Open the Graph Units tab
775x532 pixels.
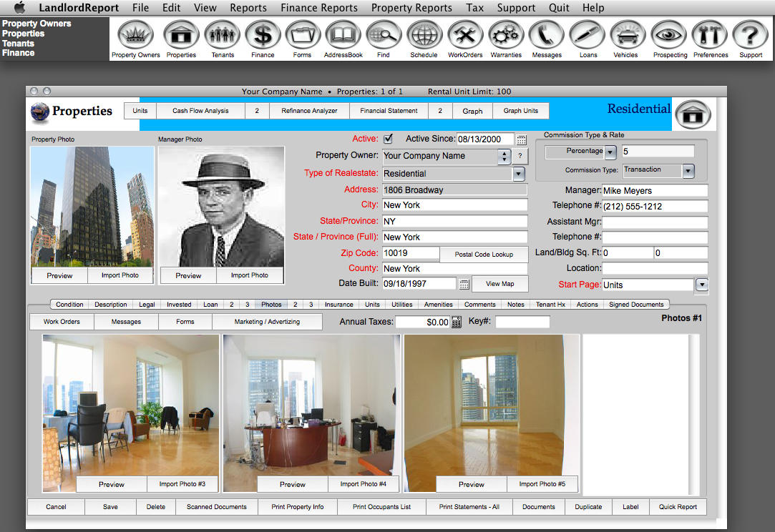(x=520, y=111)
